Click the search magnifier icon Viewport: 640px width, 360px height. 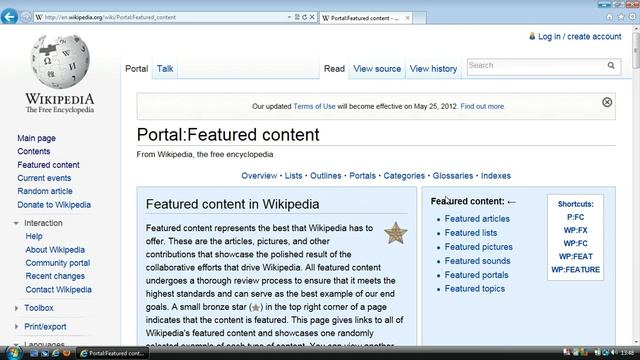[x=611, y=65]
